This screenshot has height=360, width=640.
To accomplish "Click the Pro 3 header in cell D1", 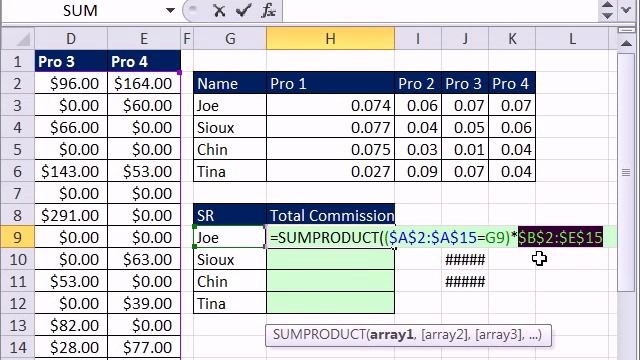I will [x=71, y=62].
